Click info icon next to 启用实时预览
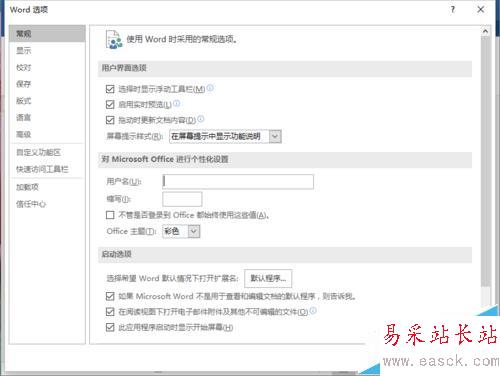This screenshot has height=376, width=500. 176,104
